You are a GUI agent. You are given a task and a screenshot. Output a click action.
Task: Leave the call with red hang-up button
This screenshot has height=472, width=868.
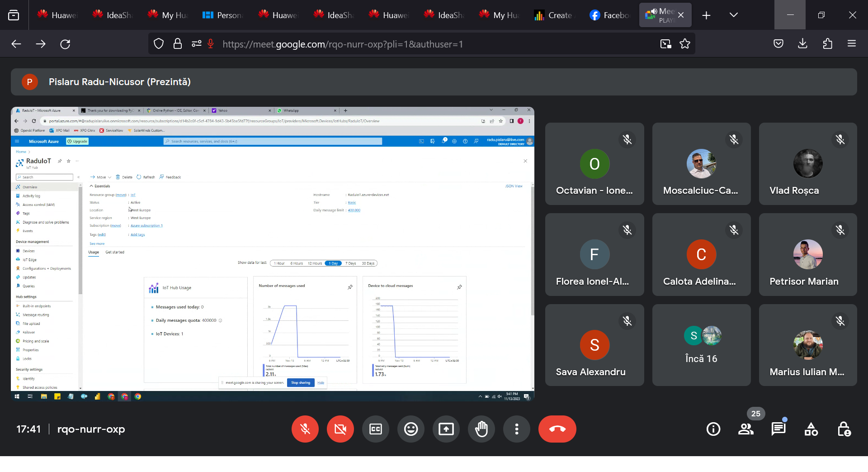[557, 429]
